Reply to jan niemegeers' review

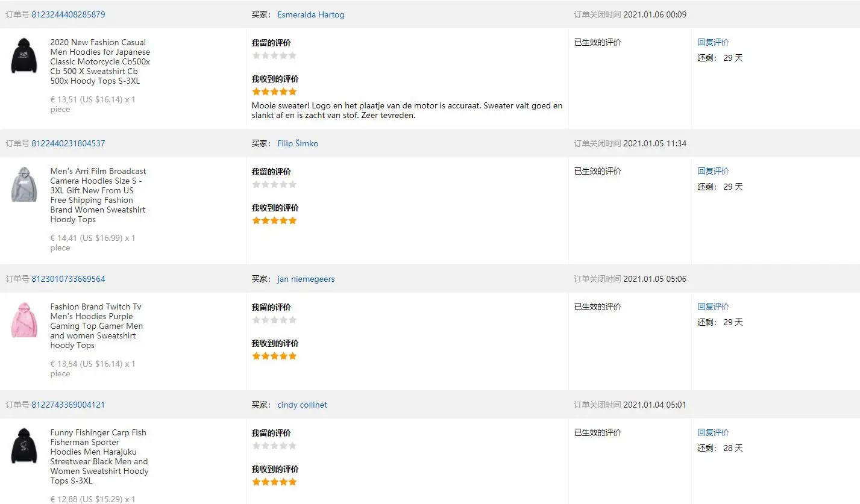pos(713,306)
